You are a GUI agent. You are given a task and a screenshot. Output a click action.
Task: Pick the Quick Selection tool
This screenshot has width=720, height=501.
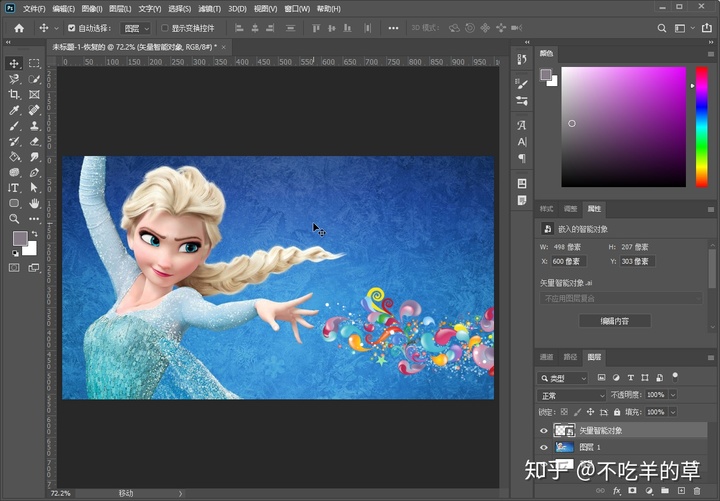34,79
